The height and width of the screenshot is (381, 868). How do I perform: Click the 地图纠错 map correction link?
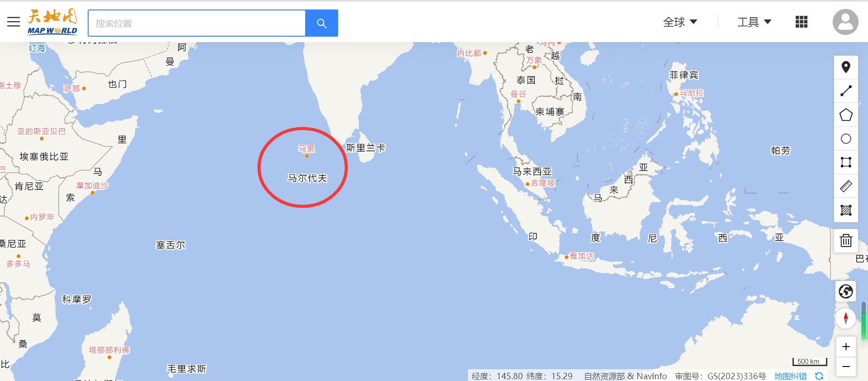click(x=790, y=376)
